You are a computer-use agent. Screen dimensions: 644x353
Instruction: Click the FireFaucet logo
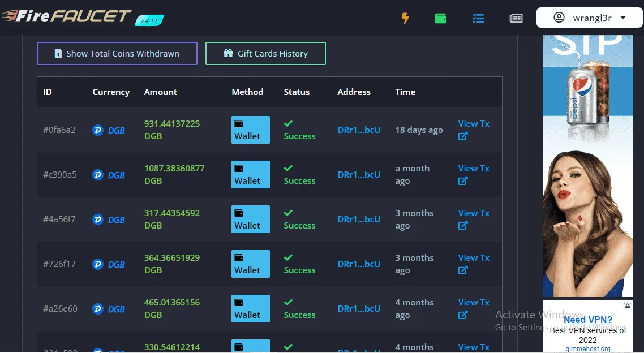(x=67, y=16)
